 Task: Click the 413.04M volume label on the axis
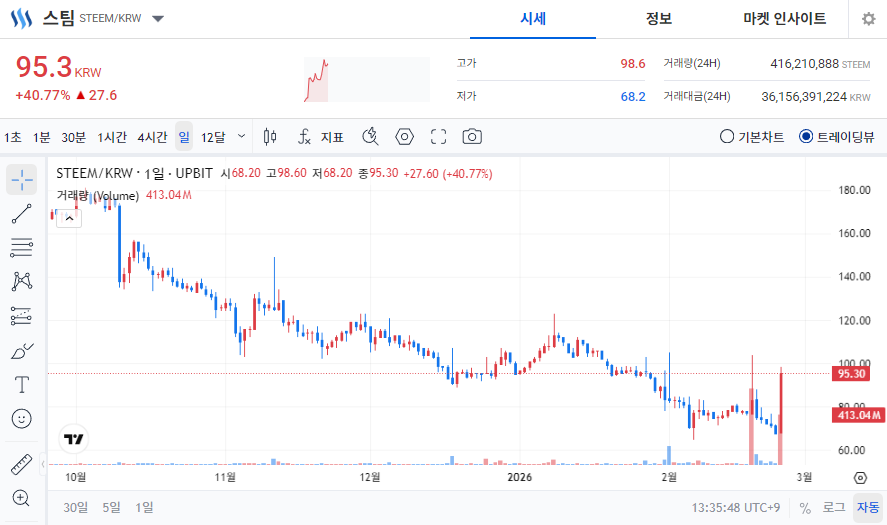[x=858, y=415]
